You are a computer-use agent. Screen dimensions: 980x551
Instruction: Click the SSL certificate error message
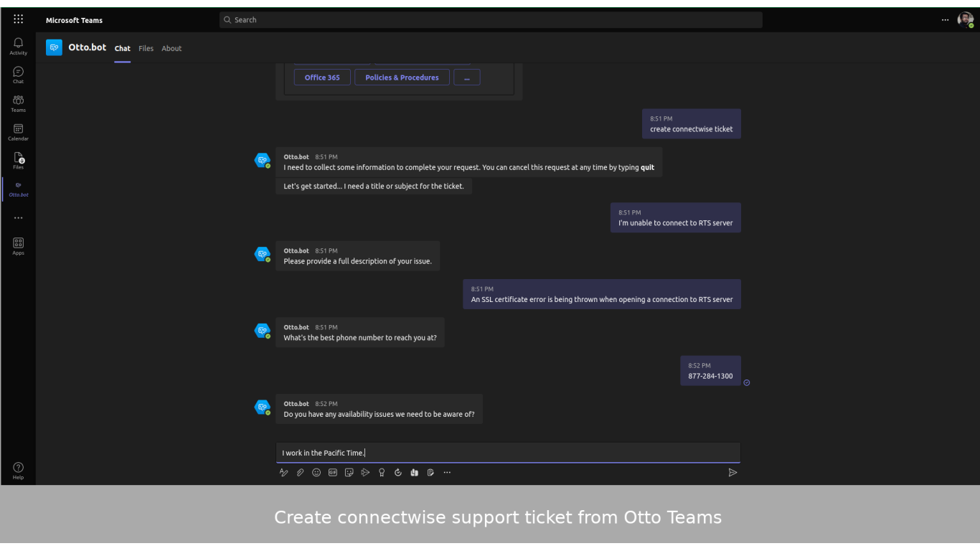point(602,294)
